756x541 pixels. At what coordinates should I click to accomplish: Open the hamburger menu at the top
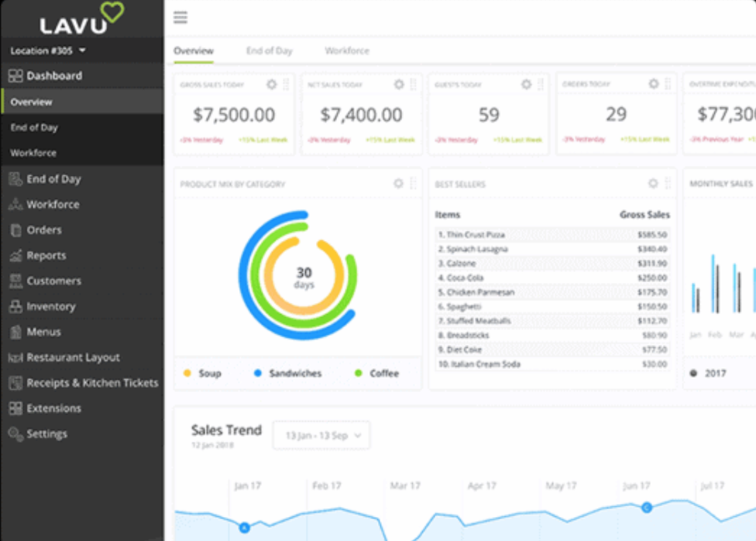pos(180,17)
